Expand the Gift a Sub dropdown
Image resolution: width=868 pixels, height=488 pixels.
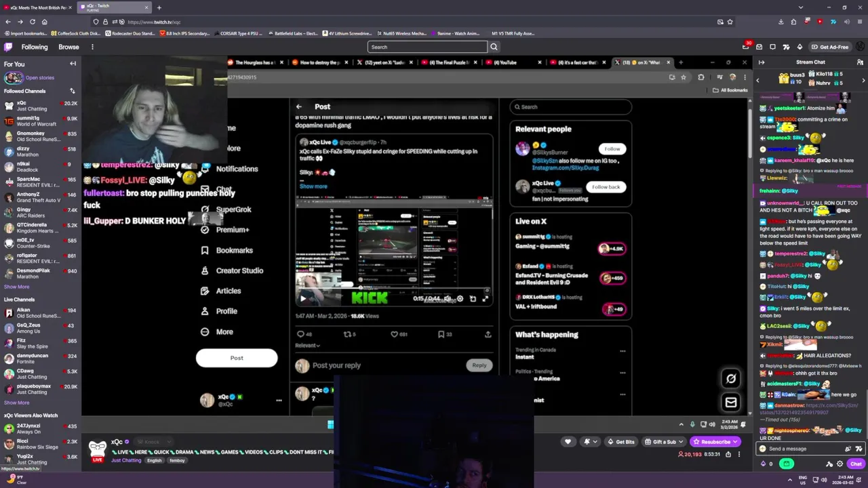click(682, 442)
